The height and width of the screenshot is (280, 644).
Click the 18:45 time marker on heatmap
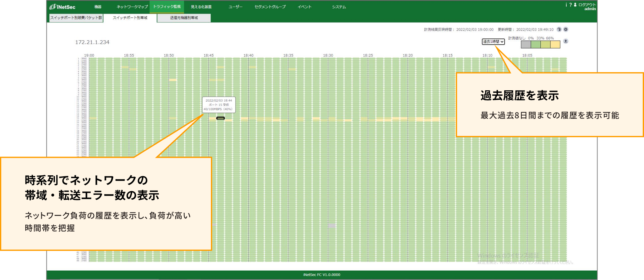point(209,55)
